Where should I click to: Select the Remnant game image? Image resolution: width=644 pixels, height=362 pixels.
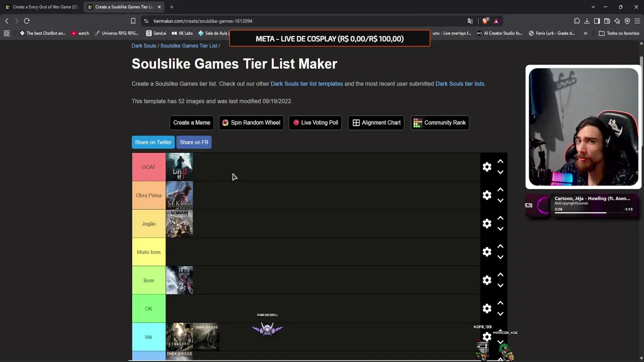tap(179, 224)
